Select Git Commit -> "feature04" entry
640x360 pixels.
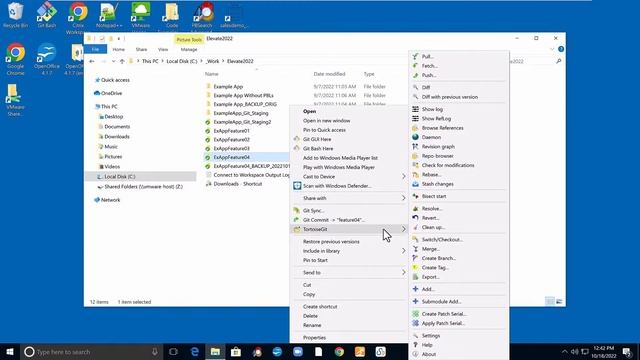coord(333,220)
